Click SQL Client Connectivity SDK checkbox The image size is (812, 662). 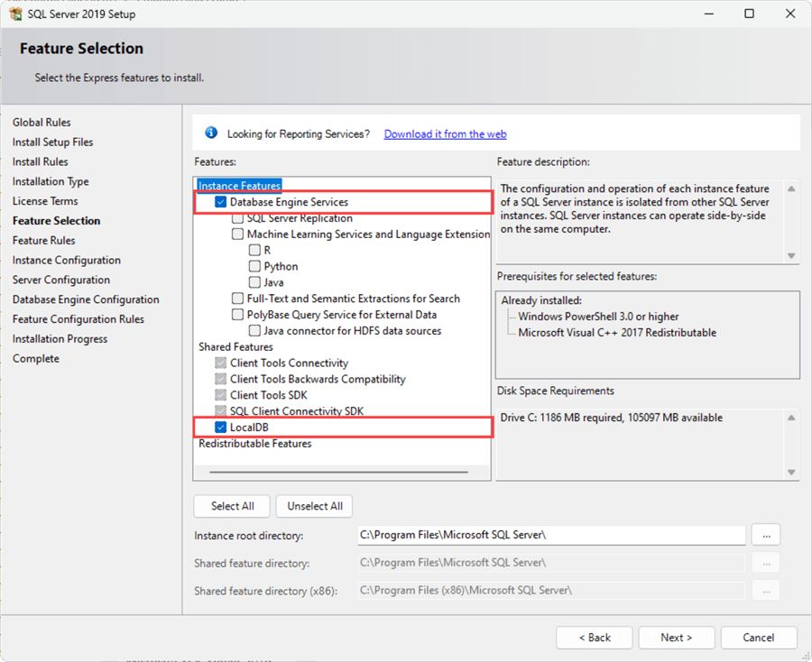(x=221, y=411)
